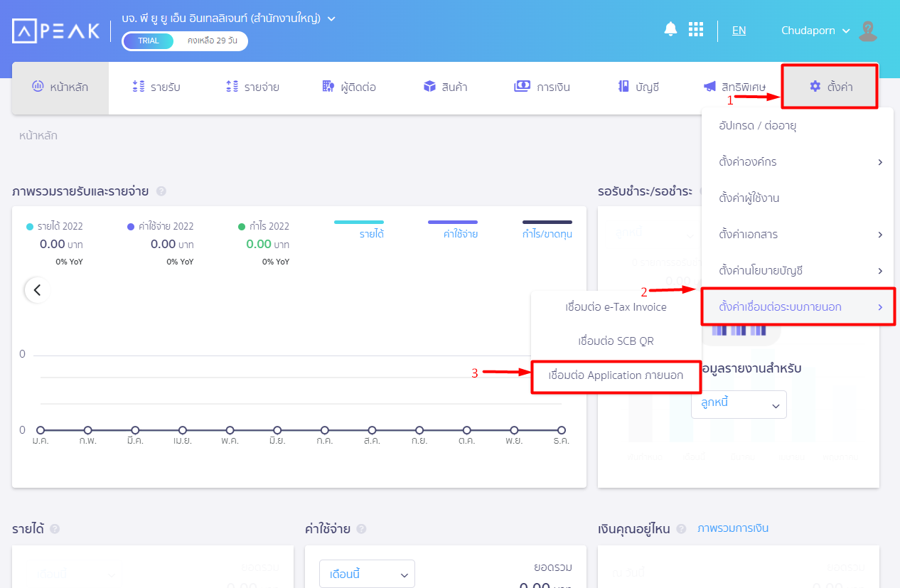This screenshot has height=588, width=900.
Task: Click the user avatar icon
Action: tap(868, 31)
